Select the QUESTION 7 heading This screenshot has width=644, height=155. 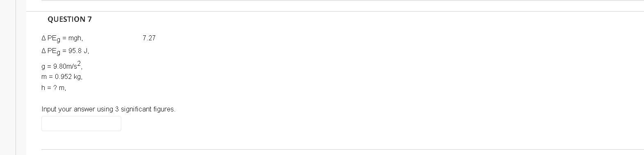click(70, 19)
